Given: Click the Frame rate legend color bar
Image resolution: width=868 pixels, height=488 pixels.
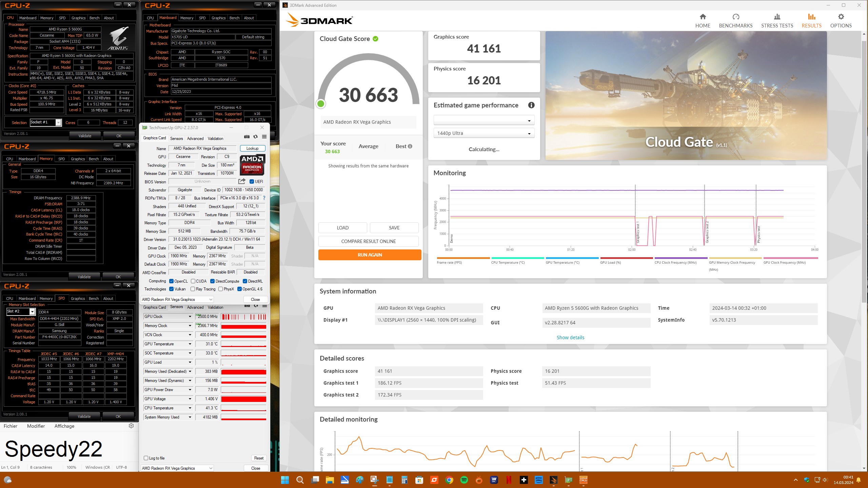Looking at the screenshot, I should [x=463, y=258].
